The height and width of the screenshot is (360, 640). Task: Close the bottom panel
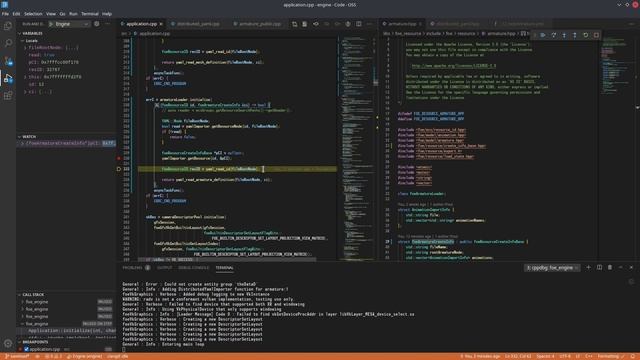(x=631, y=267)
